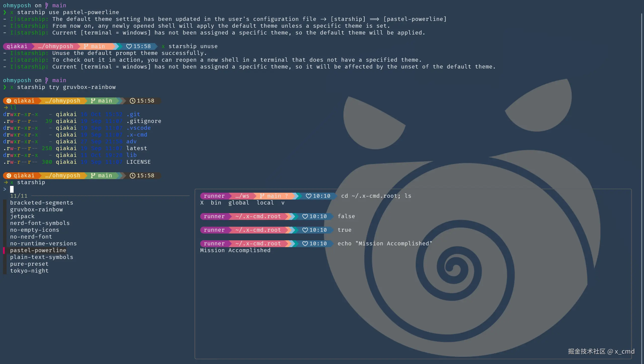Click the search input cursor field
The height and width of the screenshot is (364, 644).
(12, 189)
